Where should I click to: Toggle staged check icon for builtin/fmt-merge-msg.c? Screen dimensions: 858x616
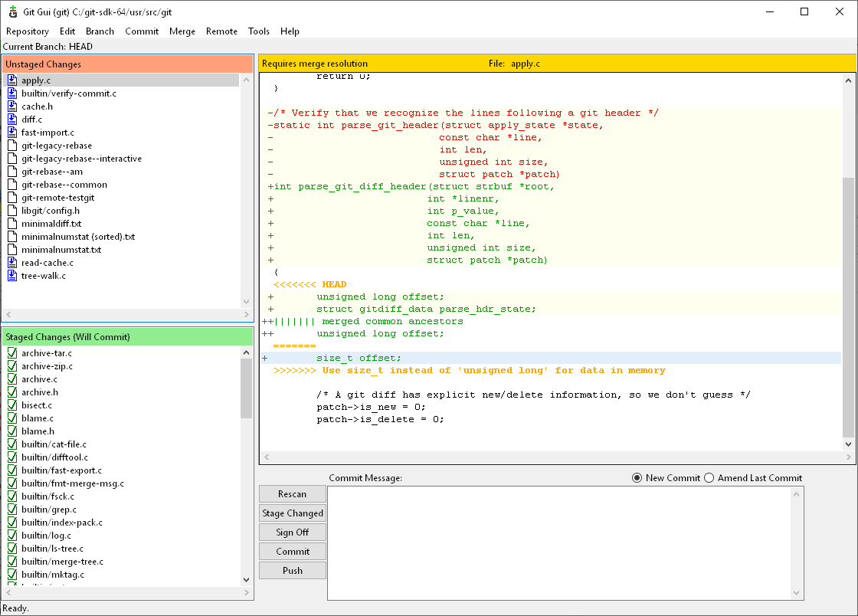(12, 483)
